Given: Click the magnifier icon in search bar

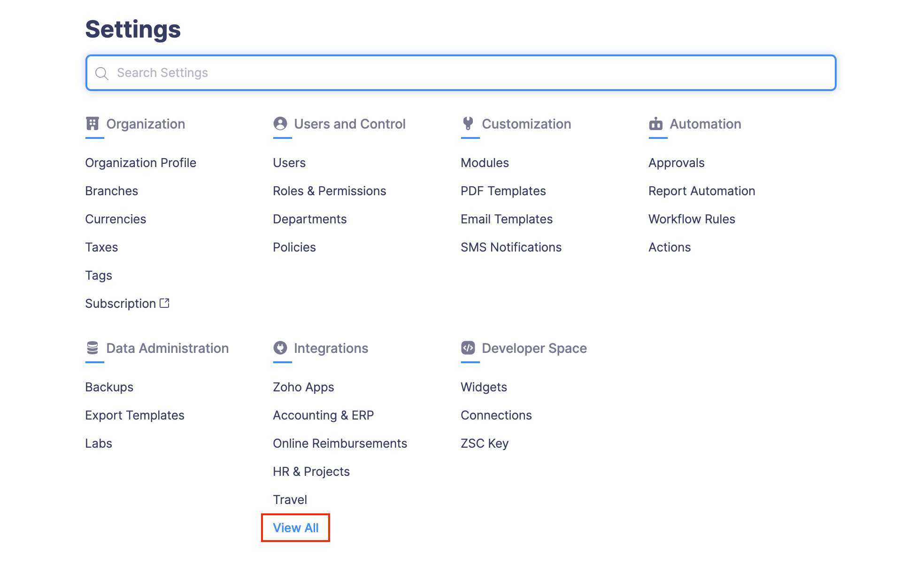Looking at the screenshot, I should pos(101,73).
